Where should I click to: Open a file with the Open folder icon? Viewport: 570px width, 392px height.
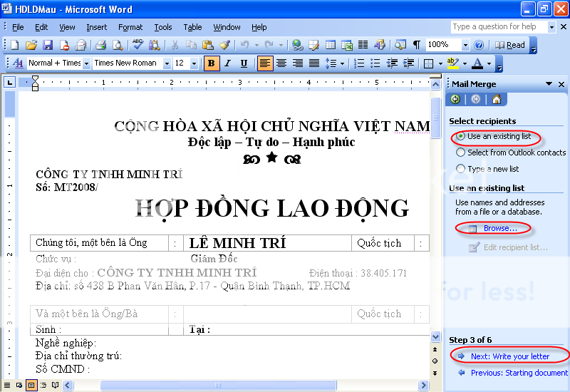point(31,45)
